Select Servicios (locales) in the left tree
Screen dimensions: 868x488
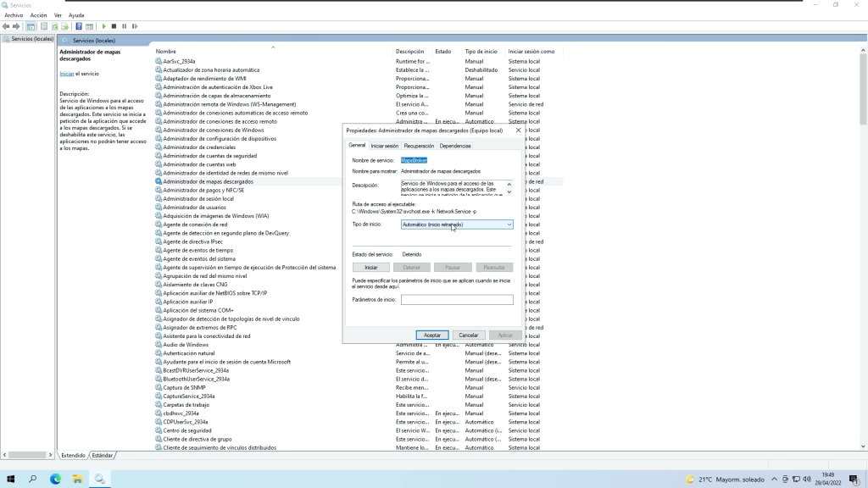pos(31,39)
